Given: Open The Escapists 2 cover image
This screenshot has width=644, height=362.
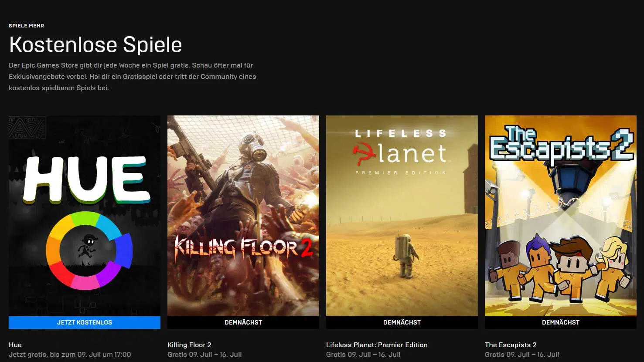Looking at the screenshot, I should (x=561, y=216).
